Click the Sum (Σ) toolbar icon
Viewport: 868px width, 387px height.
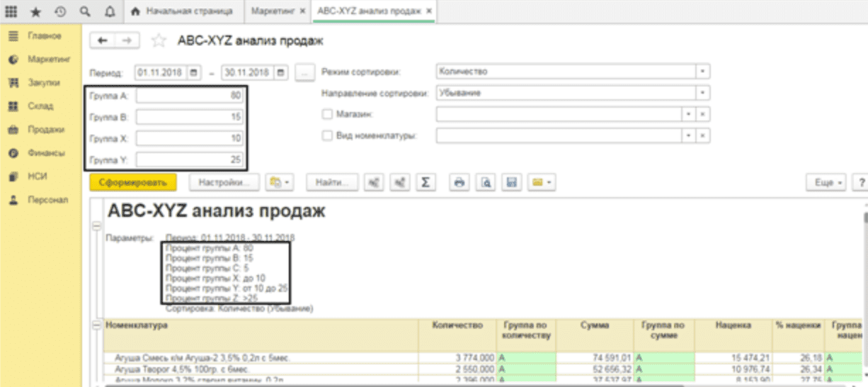click(x=425, y=183)
